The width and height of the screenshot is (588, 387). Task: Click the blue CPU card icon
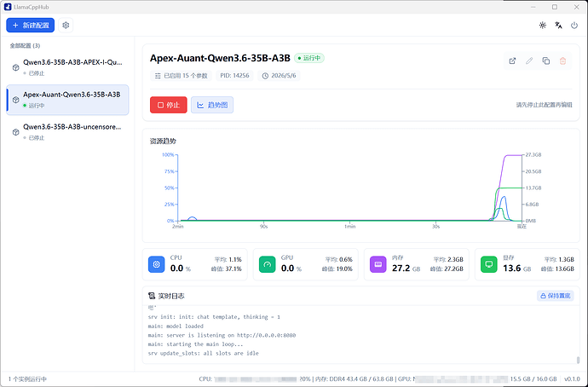[157, 264]
